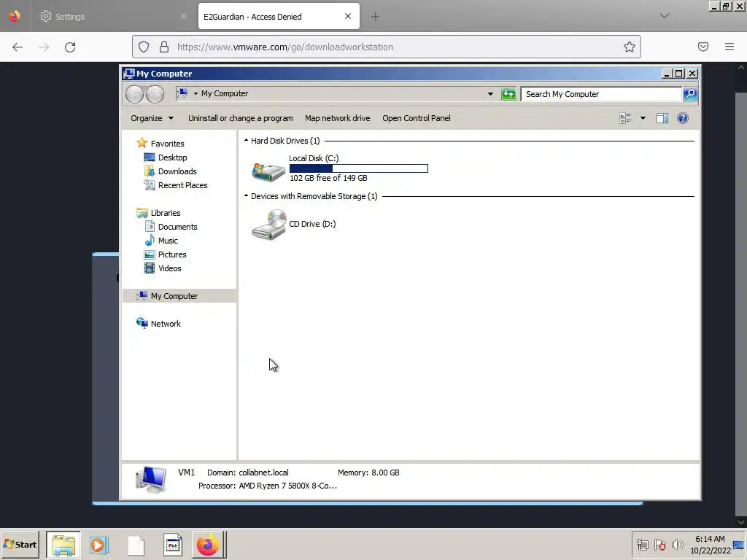Screen dimensions: 747x560
Task: Open the Firefox View icon in the tab bar
Action: tap(15, 16)
